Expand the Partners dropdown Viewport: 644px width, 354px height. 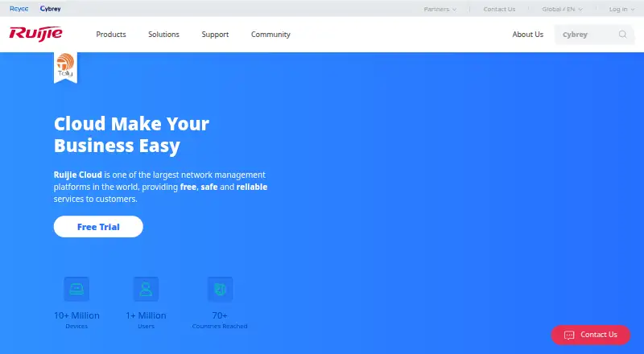tap(440, 9)
